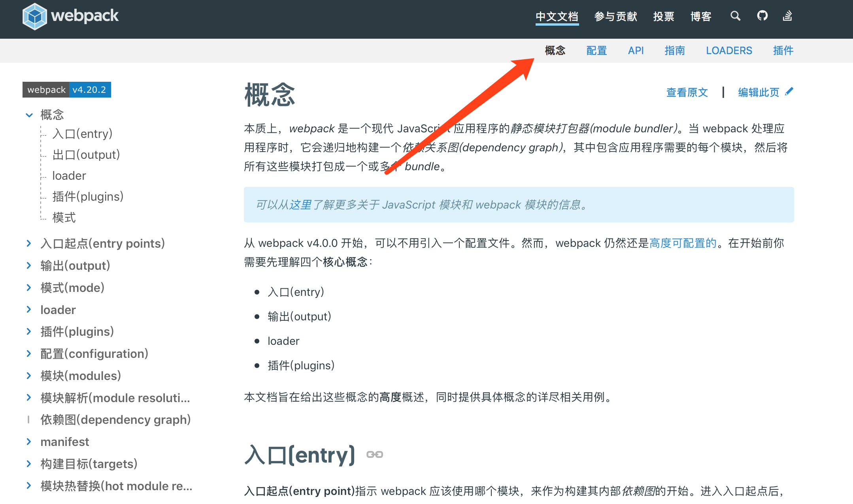Open 模块热替换(hot module re...) sidebar entry
This screenshot has height=504, width=853.
pyautogui.click(x=116, y=486)
